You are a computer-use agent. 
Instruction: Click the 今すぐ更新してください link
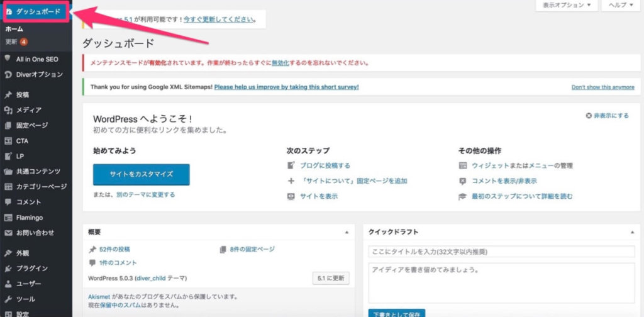[x=219, y=19]
